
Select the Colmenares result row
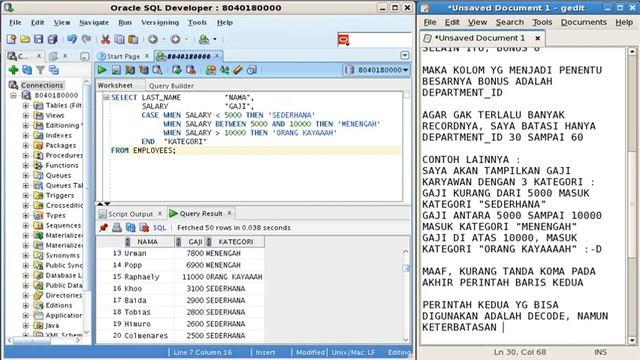[180, 336]
